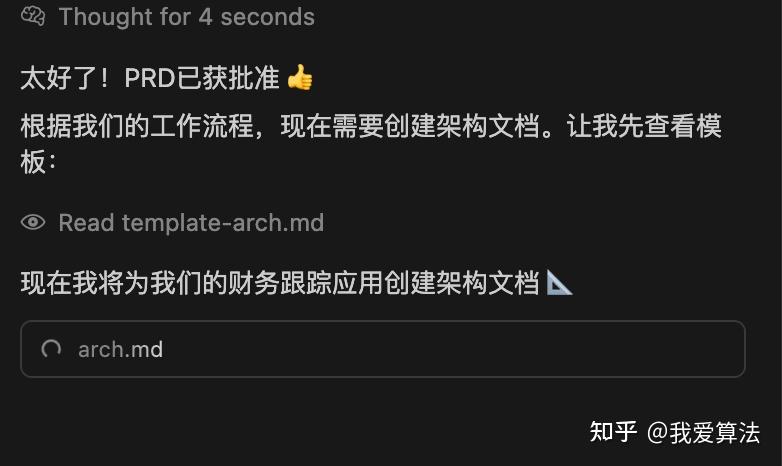Click the "太好了！" greeting text

[x=65, y=78]
